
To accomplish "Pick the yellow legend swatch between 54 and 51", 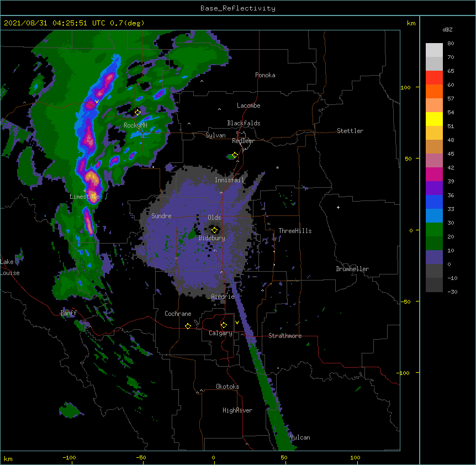I will [x=434, y=119].
